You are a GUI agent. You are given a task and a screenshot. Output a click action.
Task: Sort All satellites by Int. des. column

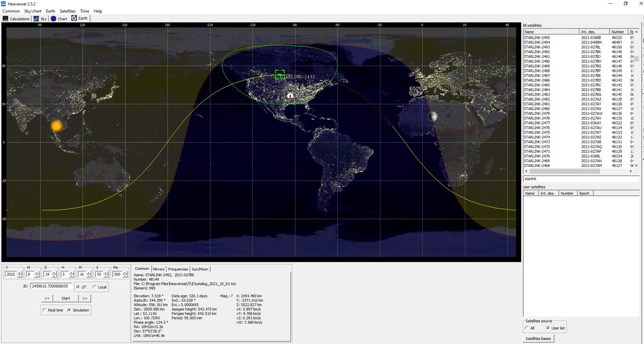(595, 32)
